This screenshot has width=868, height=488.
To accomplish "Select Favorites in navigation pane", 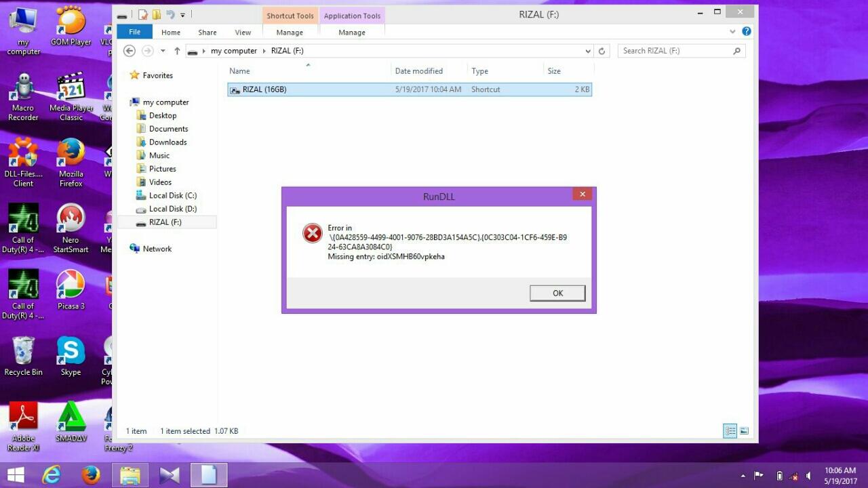I will tap(157, 75).
